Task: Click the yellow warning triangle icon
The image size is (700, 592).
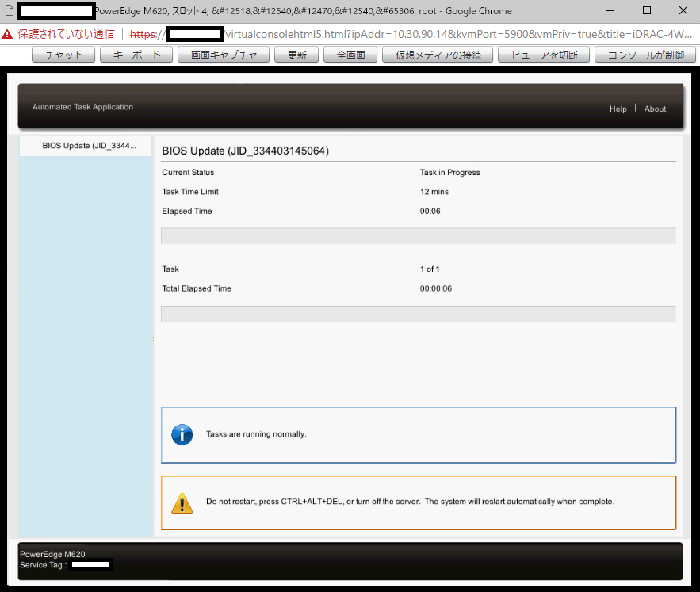Action: pyautogui.click(x=182, y=502)
